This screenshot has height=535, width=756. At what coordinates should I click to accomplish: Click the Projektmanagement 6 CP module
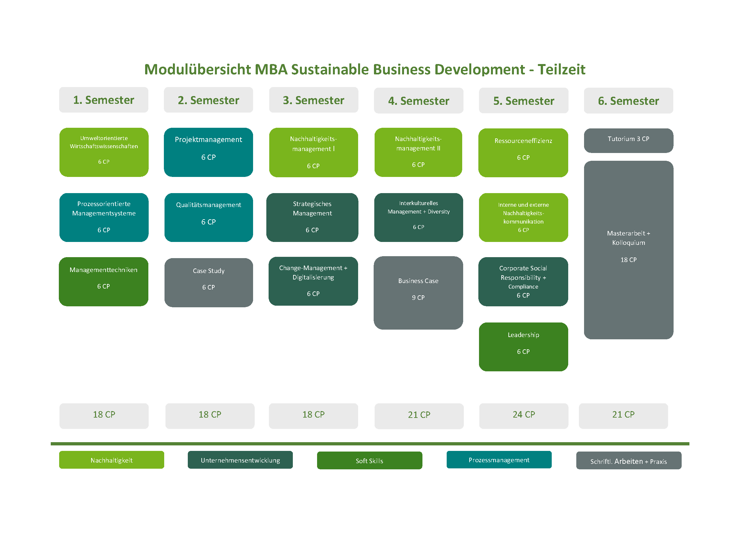(x=208, y=152)
